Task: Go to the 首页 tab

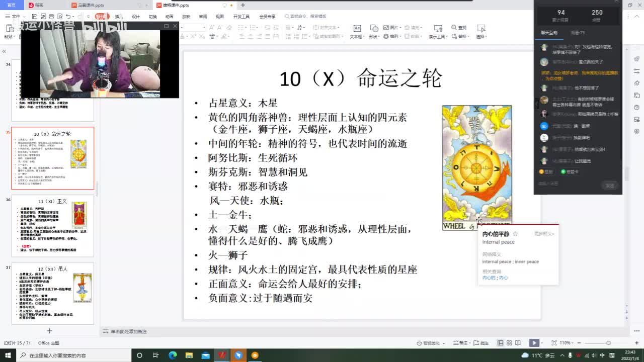Action: (x=11, y=5)
